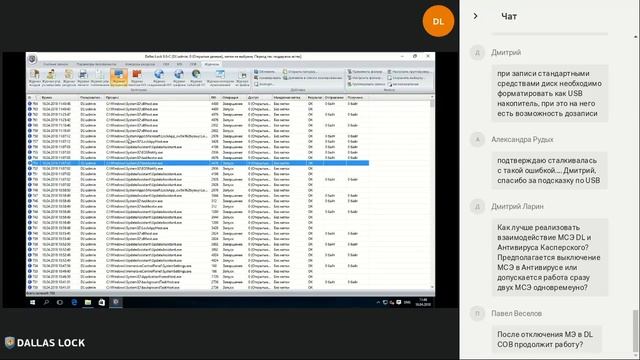Viewport: 640px width, 360px height.
Task: Switch to the Учетные записи ribbon tab
Action: coord(56,64)
